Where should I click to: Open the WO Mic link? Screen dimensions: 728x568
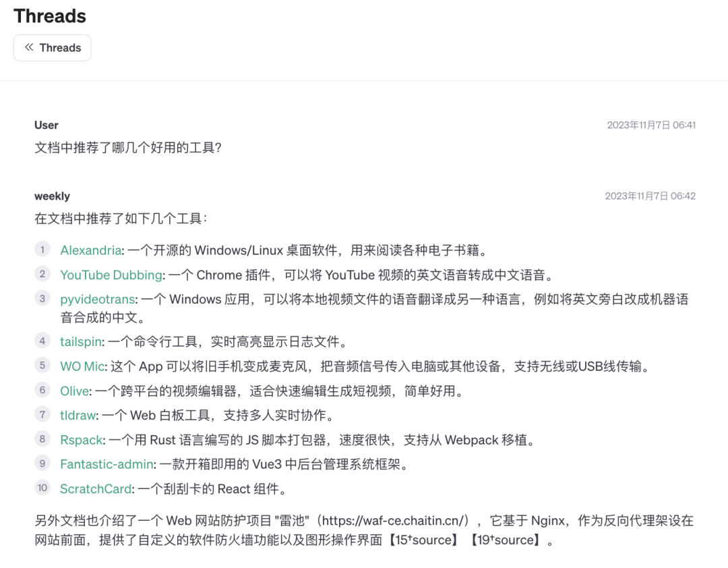(82, 366)
